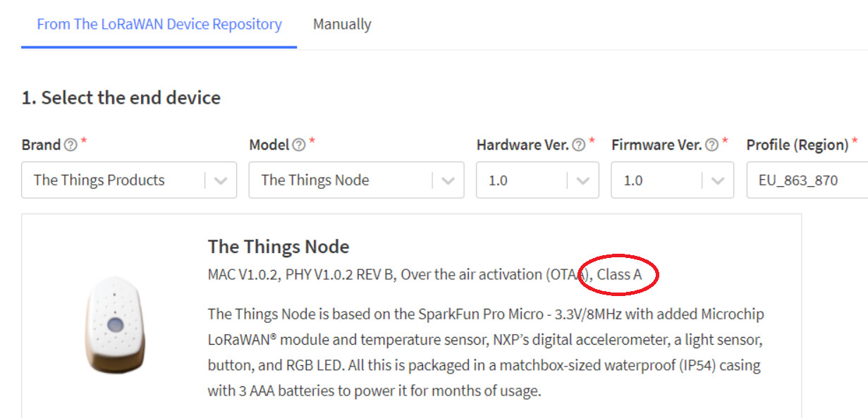Screen dimensions: 868x418
Task: Click the hardware version 1.0 value
Action: click(498, 180)
